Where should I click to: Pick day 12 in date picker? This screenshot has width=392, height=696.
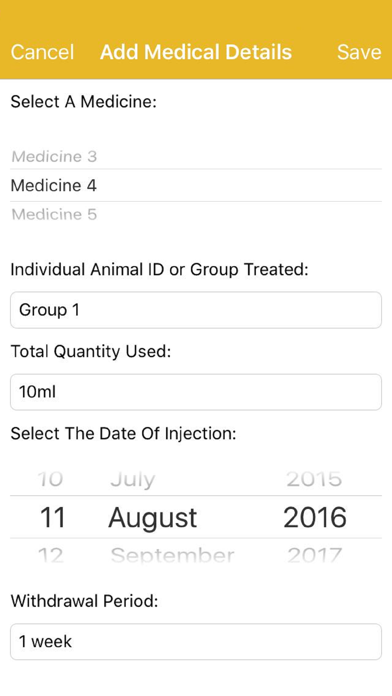pos(50,555)
